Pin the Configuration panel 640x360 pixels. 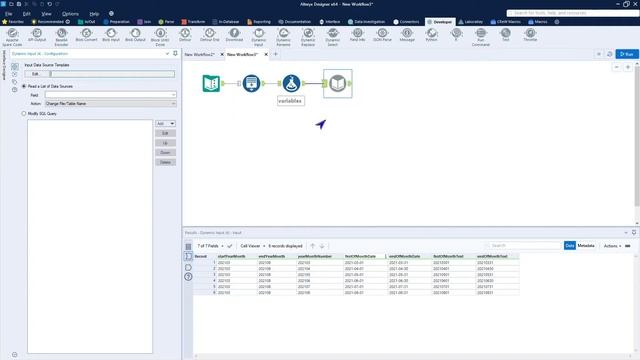click(176, 53)
